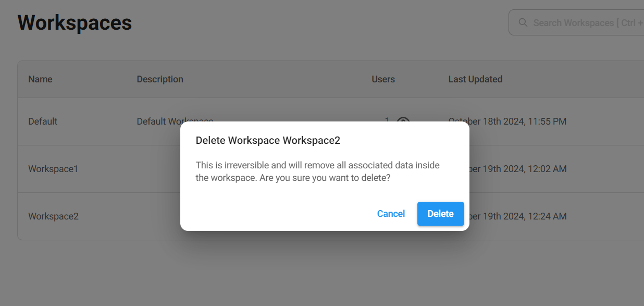Click the search magnifier icon
This screenshot has width=644, height=306.
pos(523,23)
